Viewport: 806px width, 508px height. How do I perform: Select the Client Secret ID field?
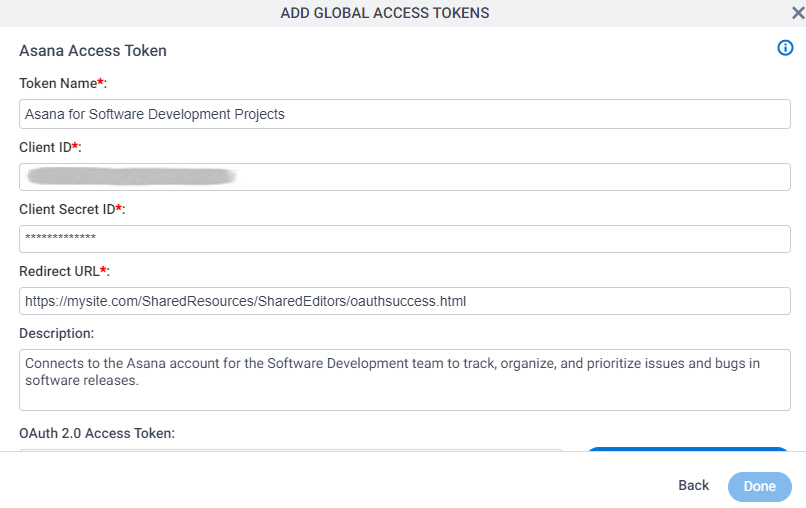pos(405,239)
